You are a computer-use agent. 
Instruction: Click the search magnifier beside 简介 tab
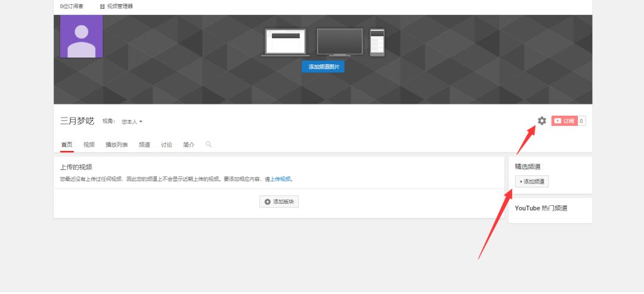pos(209,144)
